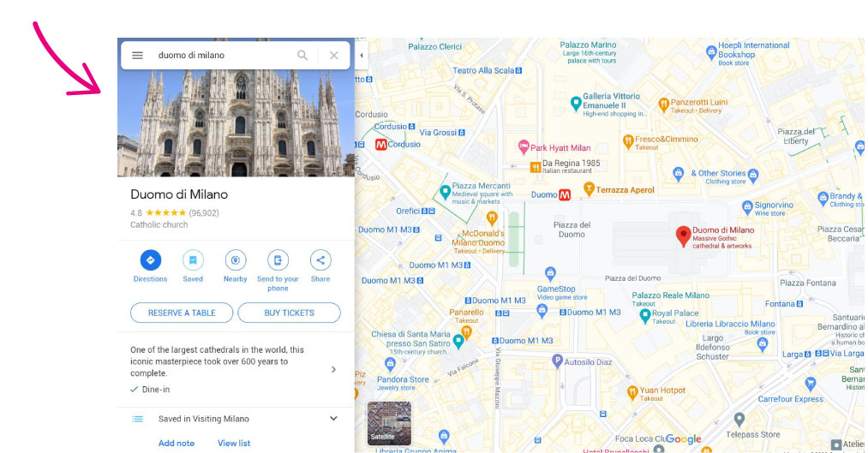Click the Brandy & clothing store marker
This screenshot has height=453, width=868.
pyautogui.click(x=823, y=198)
